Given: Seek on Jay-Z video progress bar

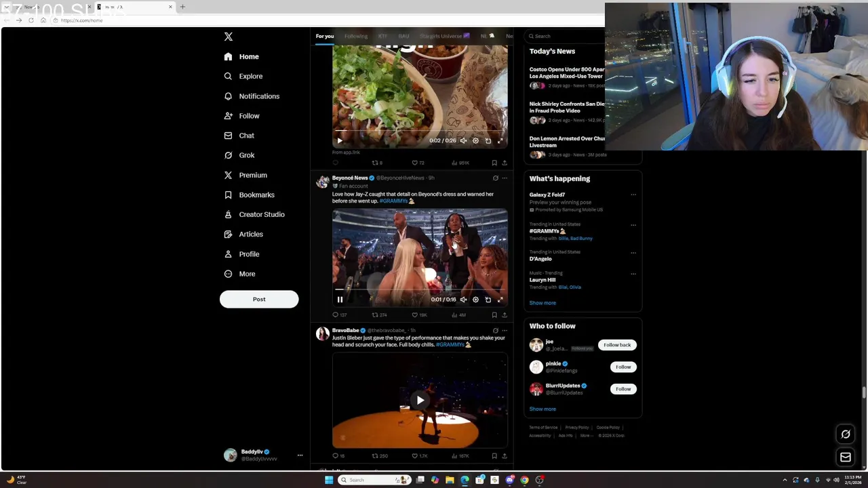Looking at the screenshot, I should click(x=420, y=289).
